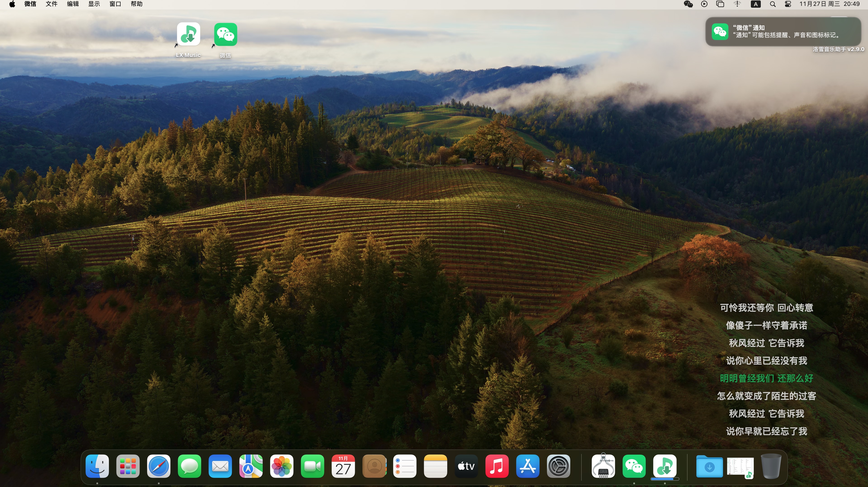Open the 帮助 menu

point(136,4)
